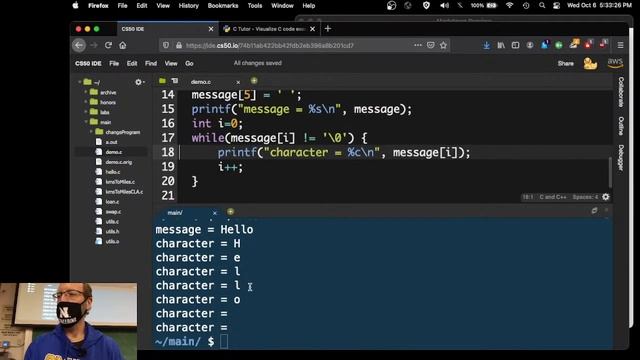Viewport: 640px width, 360px height.
Task: Open loan.c in file tree
Action: (112, 202)
